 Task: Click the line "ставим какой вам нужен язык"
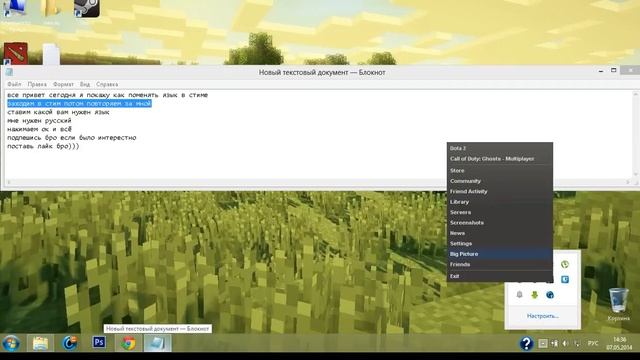pos(58,112)
